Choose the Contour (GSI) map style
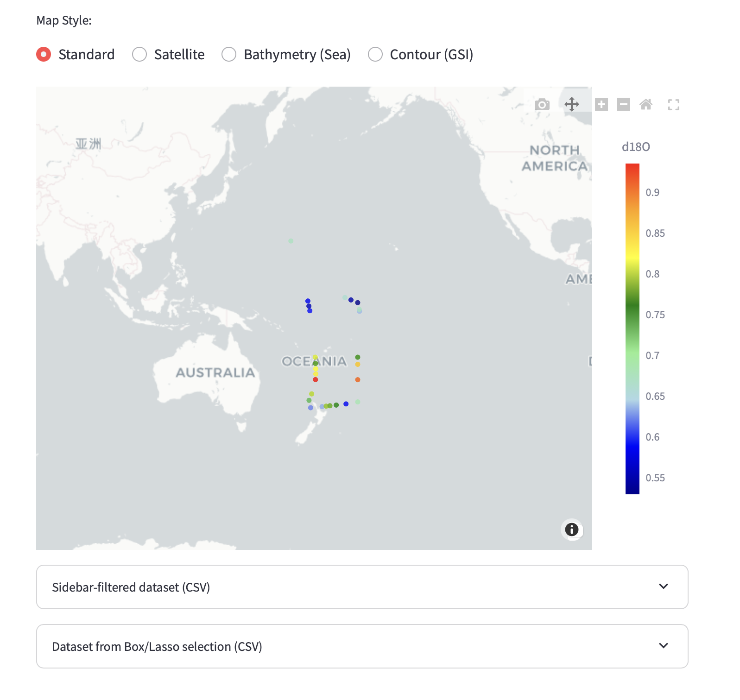 [x=420, y=54]
